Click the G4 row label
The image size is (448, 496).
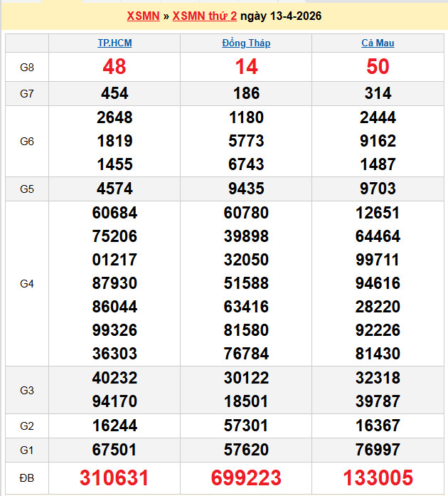coord(27,283)
